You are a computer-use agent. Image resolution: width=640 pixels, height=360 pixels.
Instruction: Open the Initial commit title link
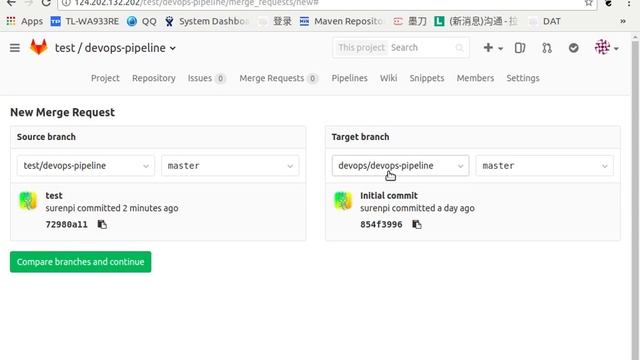389,196
